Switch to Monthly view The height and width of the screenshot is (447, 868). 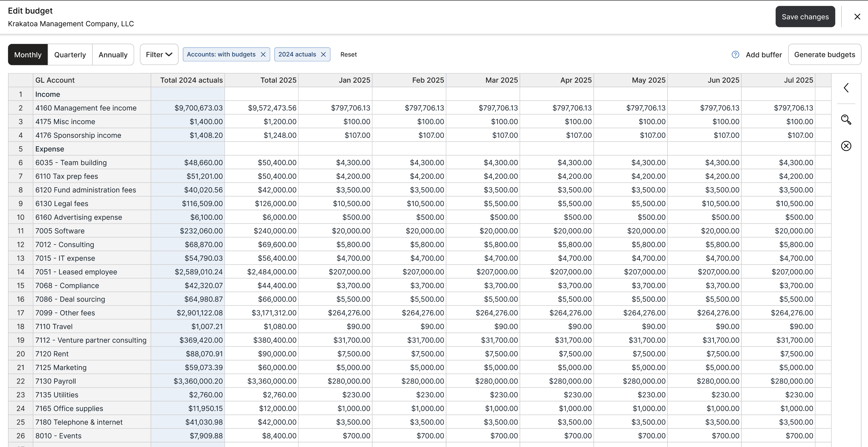(28, 55)
